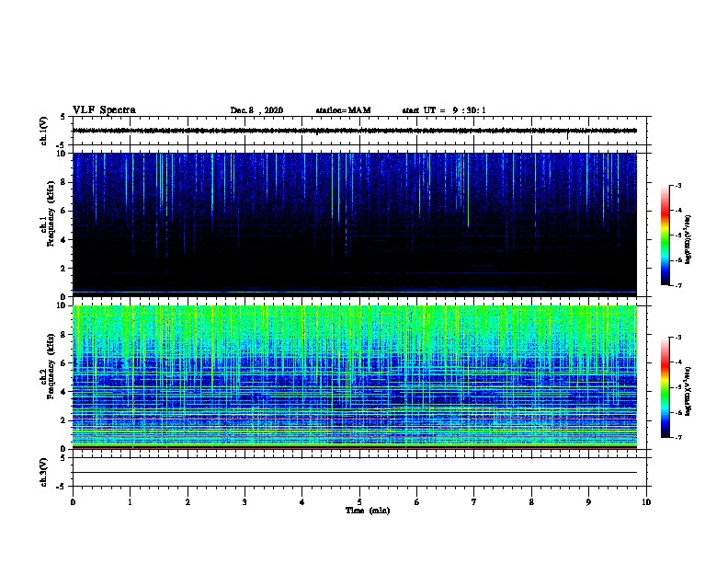728x563 pixels.
Task: Click the time axis tick label "6" below the plots
Action: tap(417, 501)
